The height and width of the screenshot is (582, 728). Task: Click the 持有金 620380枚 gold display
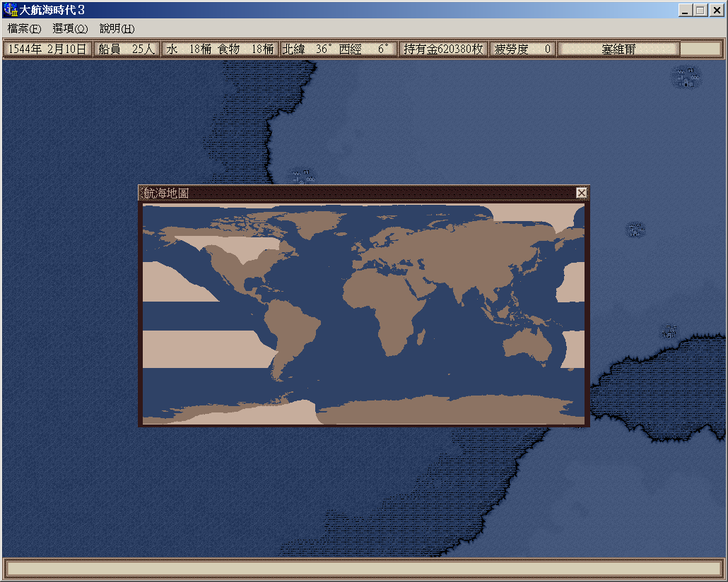pos(442,49)
